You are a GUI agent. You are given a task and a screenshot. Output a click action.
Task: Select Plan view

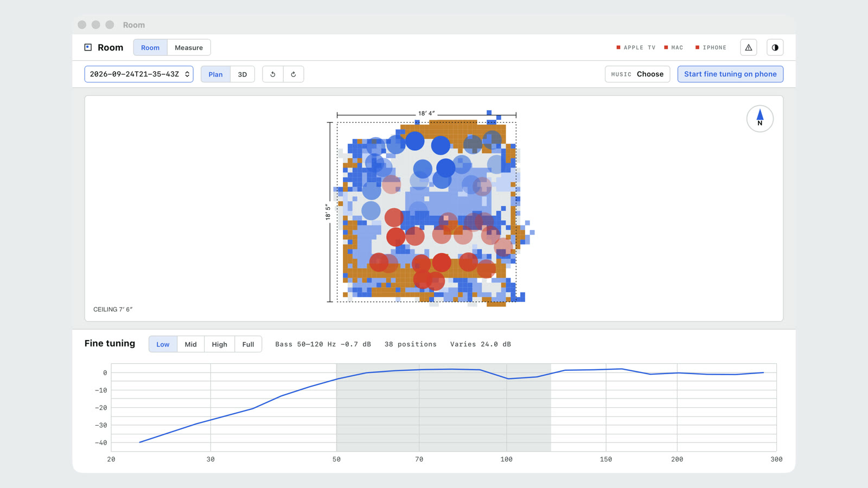pos(215,74)
